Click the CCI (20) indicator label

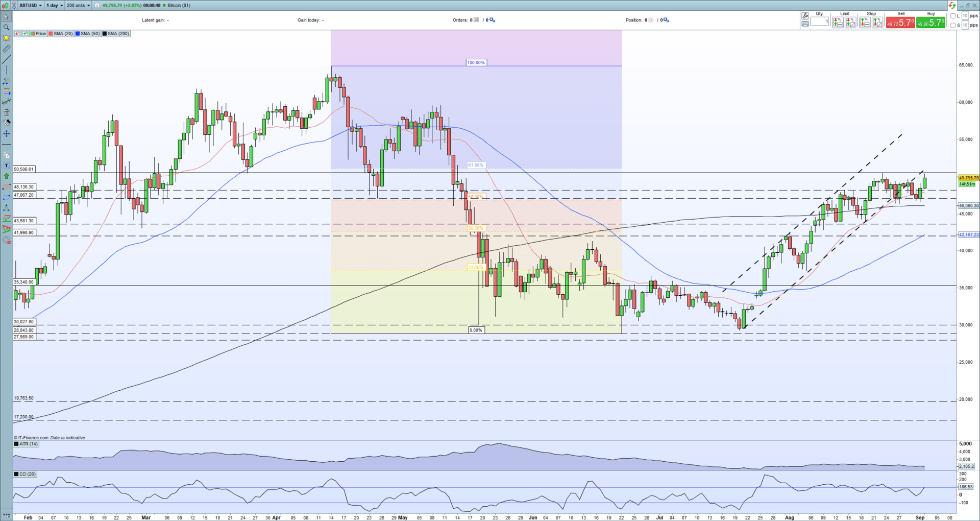click(x=26, y=474)
